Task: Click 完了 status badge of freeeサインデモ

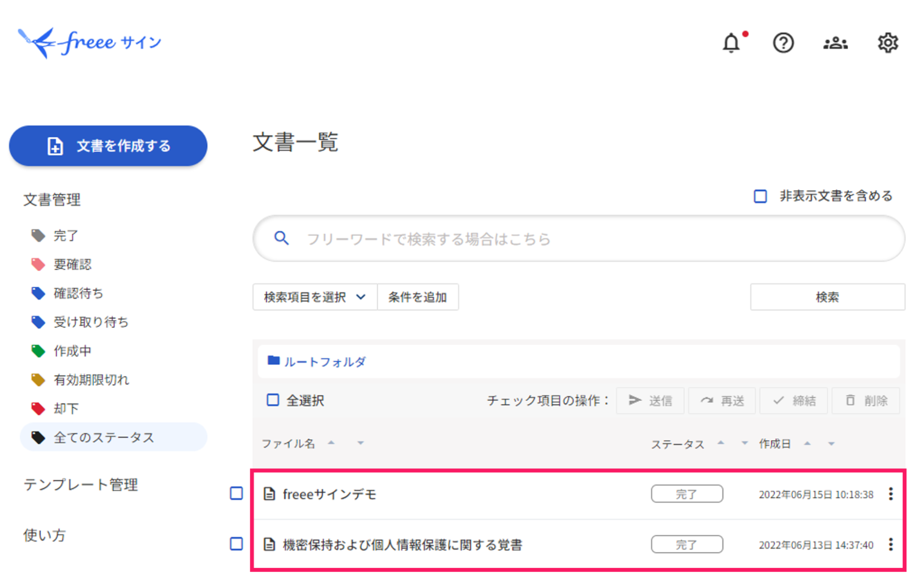Action: [x=687, y=494]
